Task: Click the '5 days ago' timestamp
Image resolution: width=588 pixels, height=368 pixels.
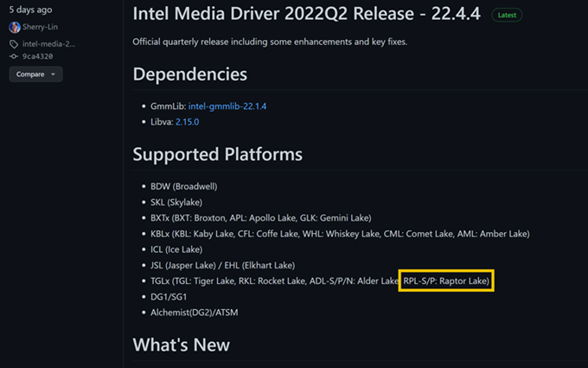Action: pos(31,10)
